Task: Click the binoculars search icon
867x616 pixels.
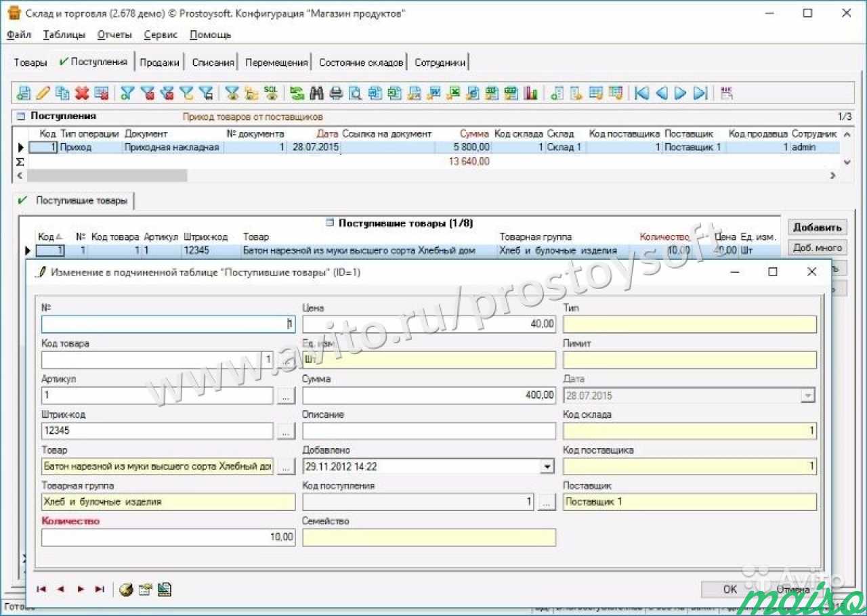Action: tap(316, 93)
